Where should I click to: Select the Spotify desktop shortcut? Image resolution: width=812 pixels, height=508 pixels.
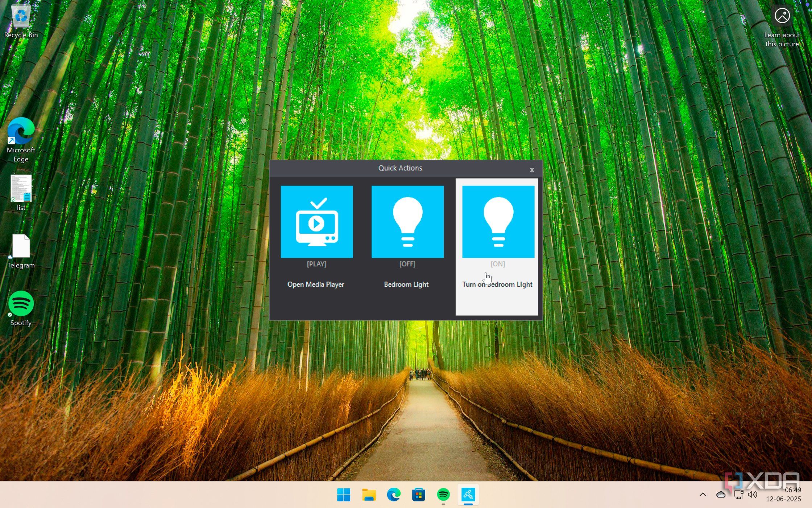coord(21,308)
